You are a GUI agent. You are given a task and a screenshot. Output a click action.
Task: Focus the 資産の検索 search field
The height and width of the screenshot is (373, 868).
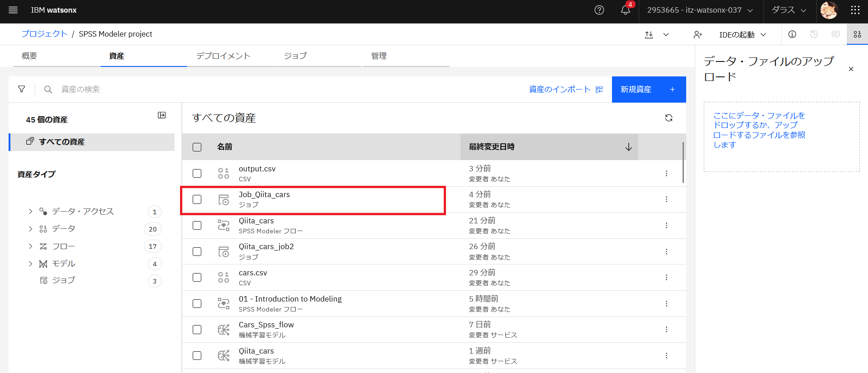(289, 90)
